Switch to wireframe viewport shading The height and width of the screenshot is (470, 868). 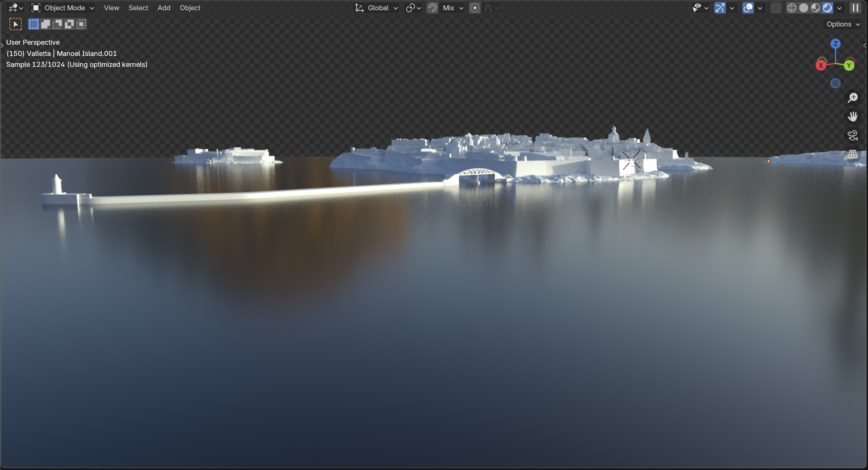tap(792, 8)
